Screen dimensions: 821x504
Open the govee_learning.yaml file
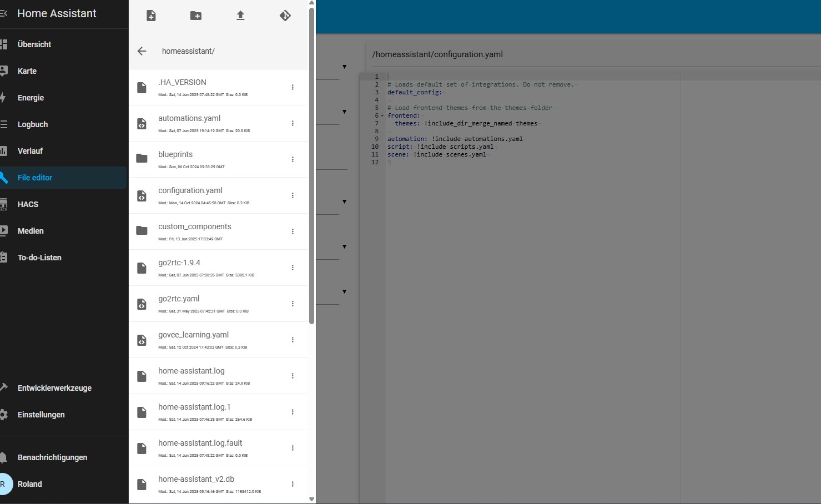(193, 335)
